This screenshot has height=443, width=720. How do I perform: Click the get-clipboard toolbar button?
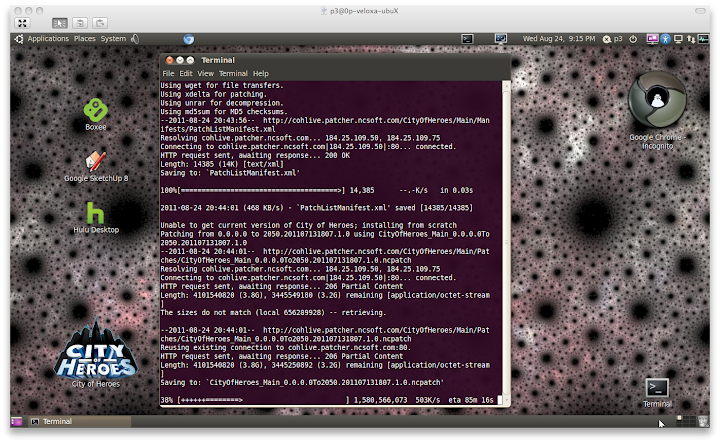(x=80, y=23)
